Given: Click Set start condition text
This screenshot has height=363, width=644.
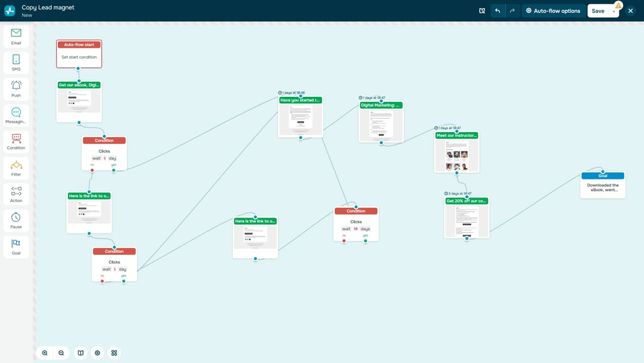Looking at the screenshot, I should [79, 57].
